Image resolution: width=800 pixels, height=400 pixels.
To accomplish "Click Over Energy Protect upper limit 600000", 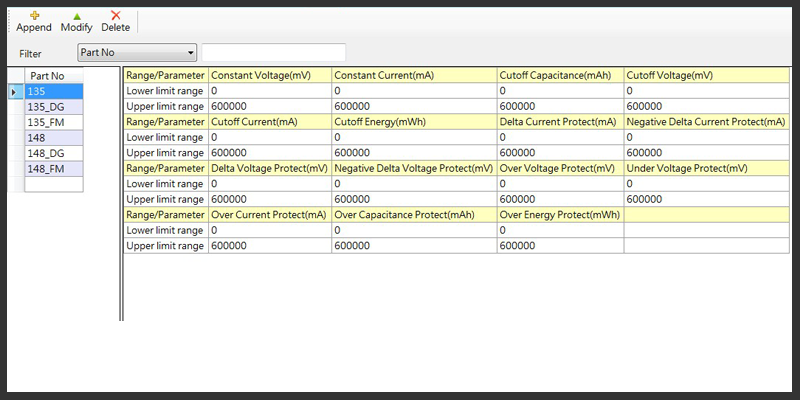I will pyautogui.click(x=560, y=245).
